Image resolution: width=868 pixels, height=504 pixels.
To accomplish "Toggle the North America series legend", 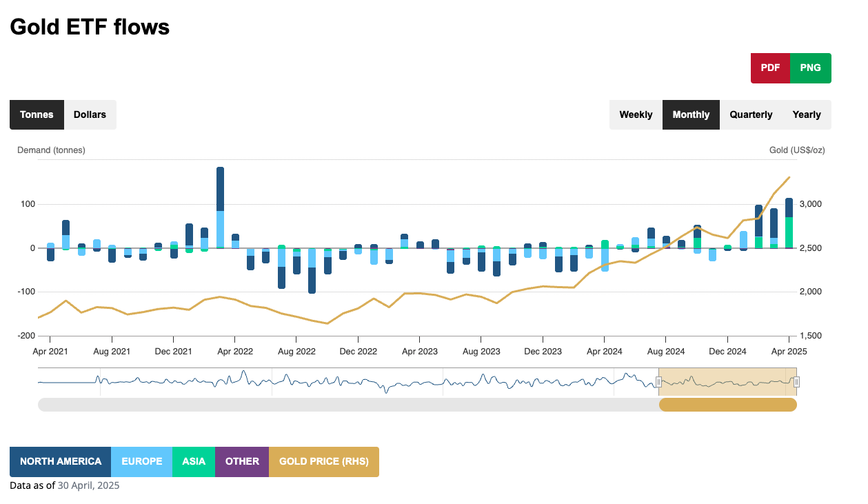I will pos(61,462).
